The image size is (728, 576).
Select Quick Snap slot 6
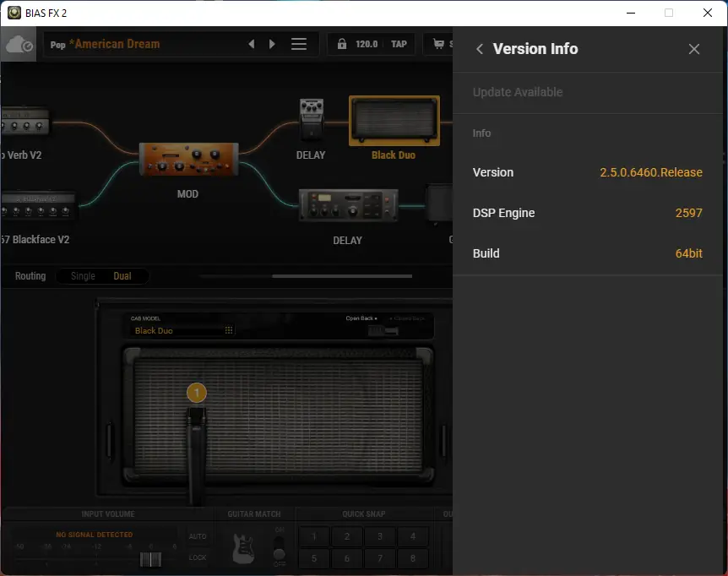click(x=347, y=558)
